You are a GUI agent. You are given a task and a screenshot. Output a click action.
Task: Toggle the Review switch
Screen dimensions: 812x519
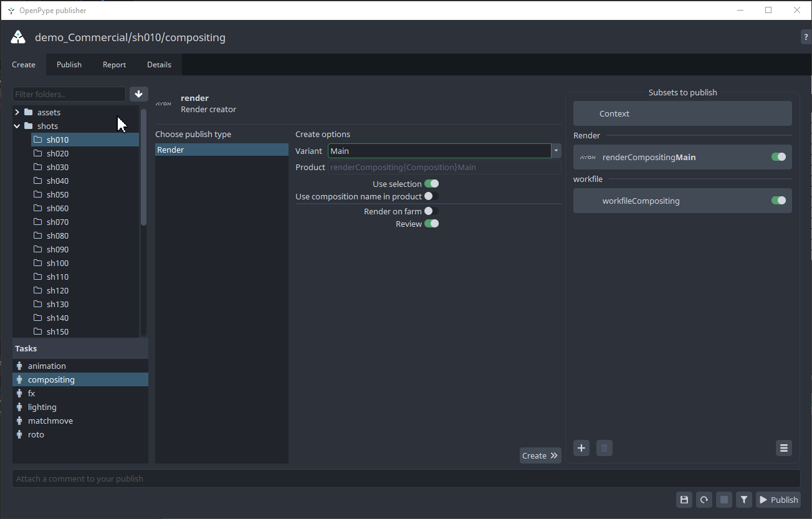pos(431,224)
